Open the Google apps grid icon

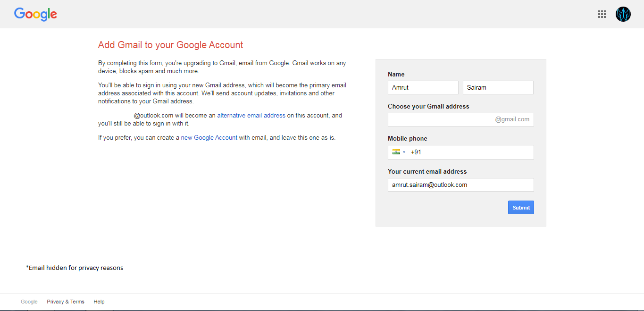[x=602, y=14]
